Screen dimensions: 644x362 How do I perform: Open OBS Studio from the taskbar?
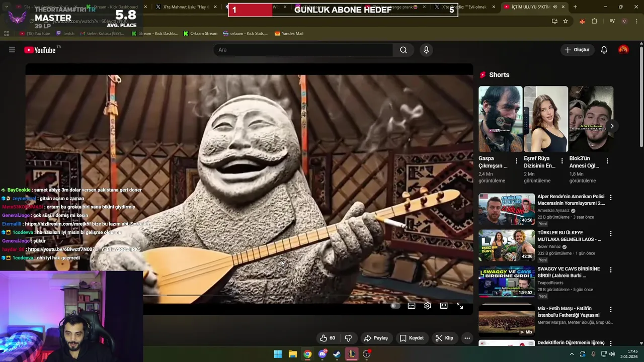(x=367, y=354)
